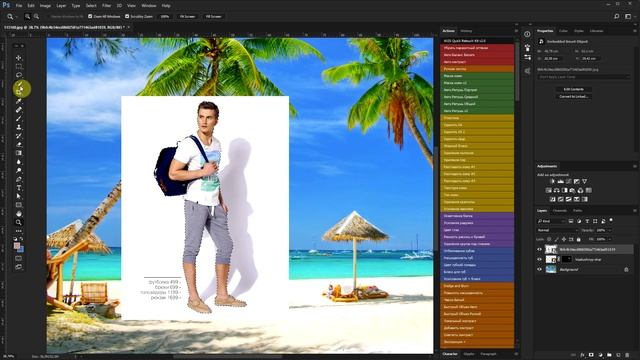Switch to the Channels tab
640x360 pixels.
pyautogui.click(x=560, y=211)
